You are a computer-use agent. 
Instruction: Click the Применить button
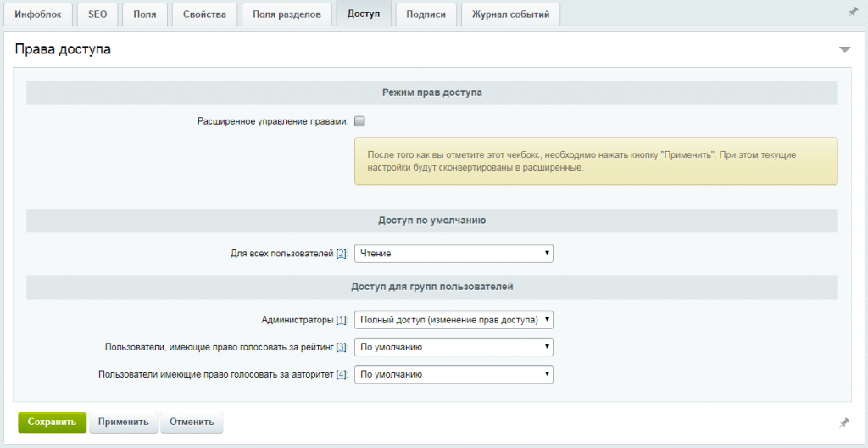point(124,422)
